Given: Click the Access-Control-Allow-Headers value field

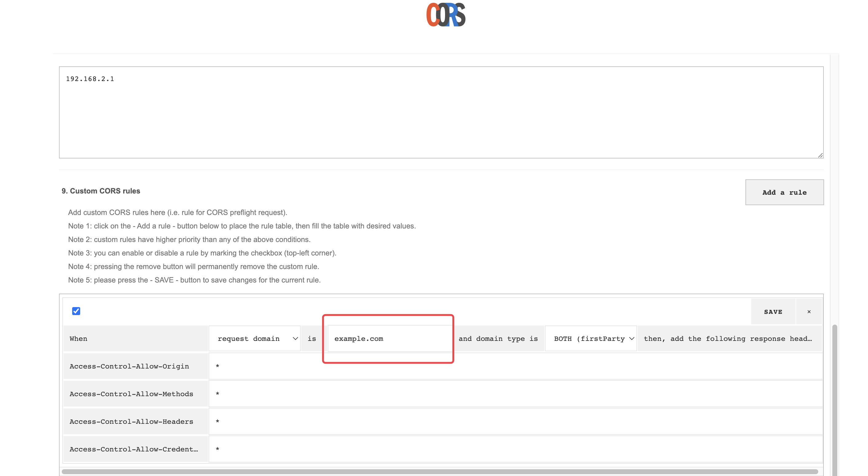Looking at the screenshot, I should (x=515, y=421).
